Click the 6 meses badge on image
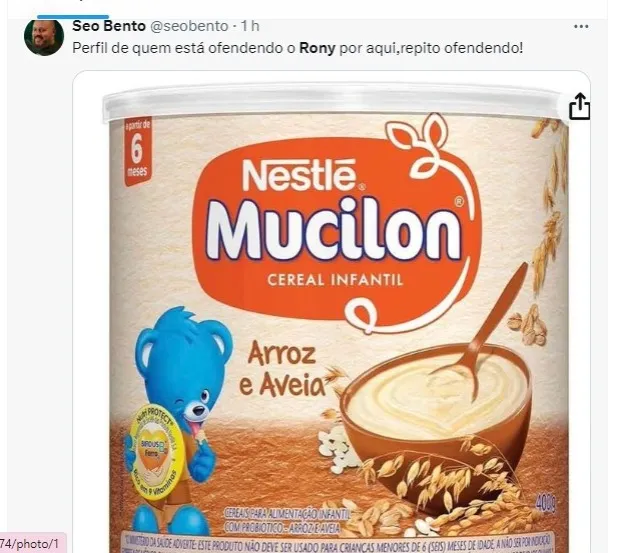This screenshot has width=619, height=553. coord(137,153)
